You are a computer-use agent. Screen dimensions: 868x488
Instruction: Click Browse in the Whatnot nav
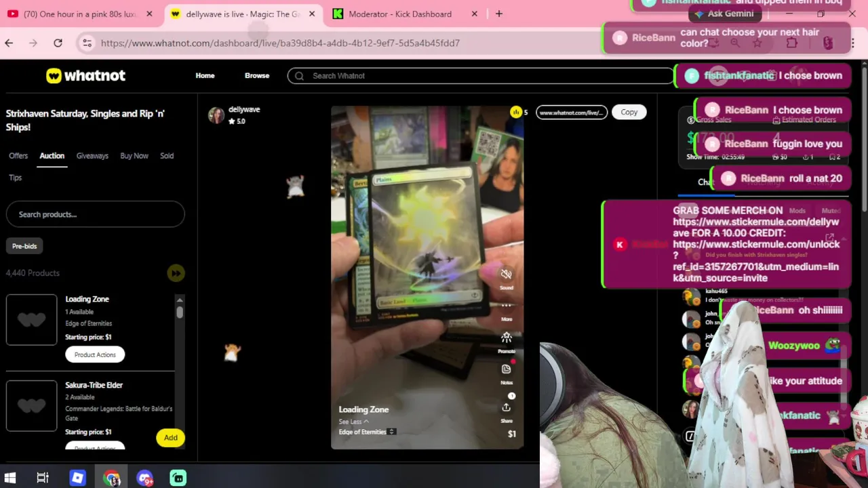(257, 76)
